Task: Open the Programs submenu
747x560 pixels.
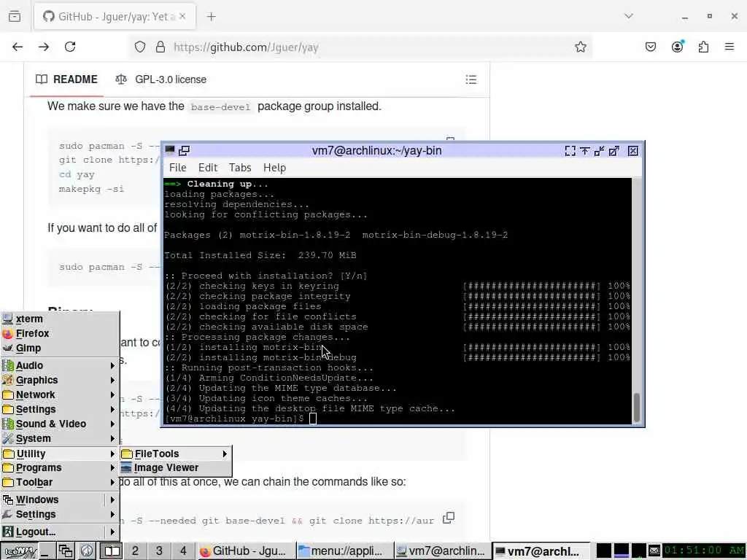Action: click(60, 467)
